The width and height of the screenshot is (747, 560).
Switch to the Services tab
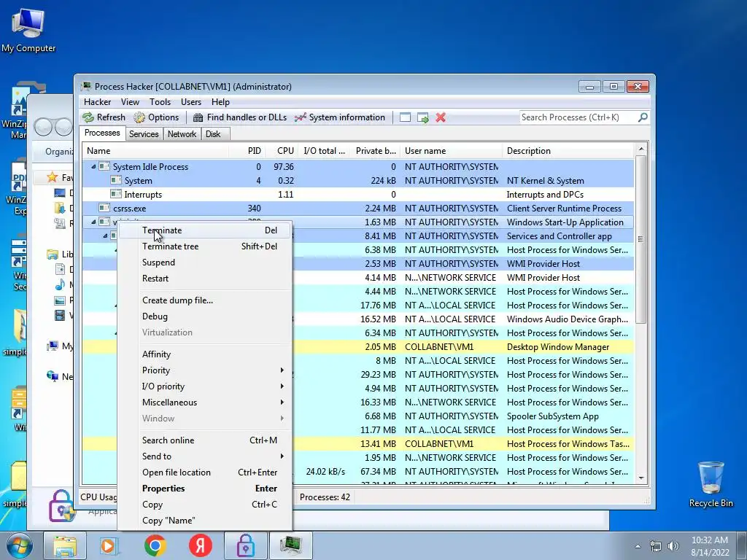pyautogui.click(x=144, y=134)
